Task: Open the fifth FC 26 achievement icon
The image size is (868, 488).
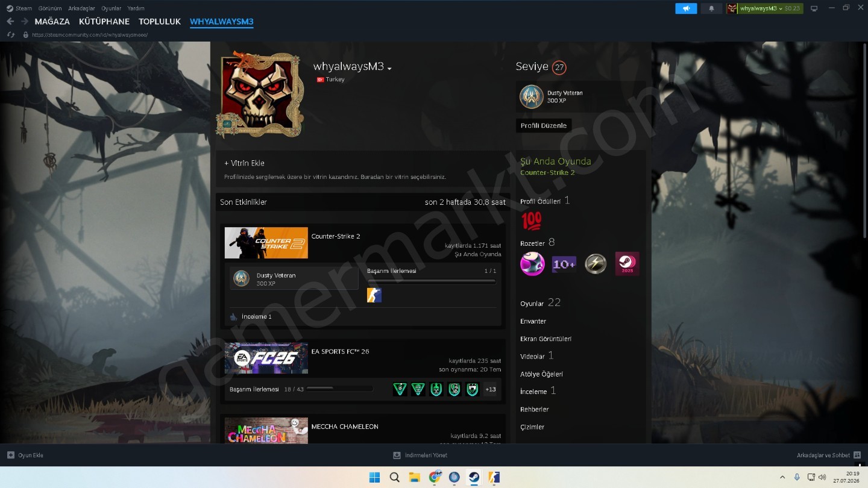Action: [473, 389]
